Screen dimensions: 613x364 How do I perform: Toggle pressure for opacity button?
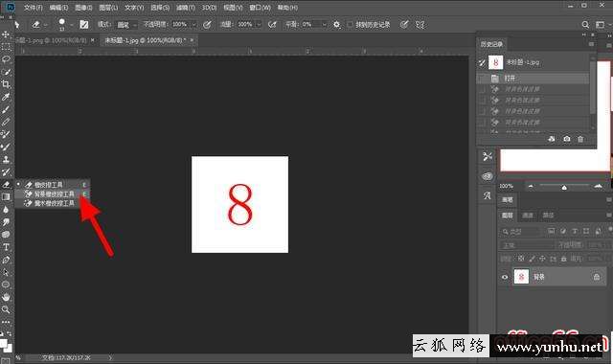pos(207,25)
